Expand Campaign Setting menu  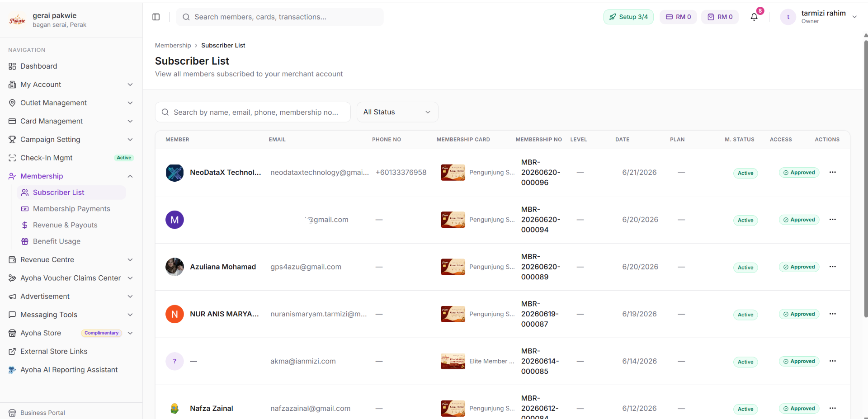[x=71, y=140]
